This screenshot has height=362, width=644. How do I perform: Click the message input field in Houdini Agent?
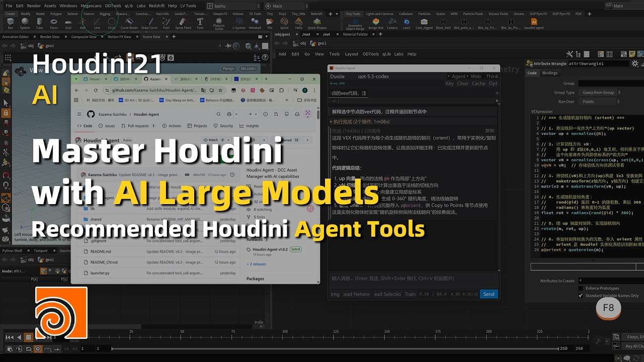413,279
